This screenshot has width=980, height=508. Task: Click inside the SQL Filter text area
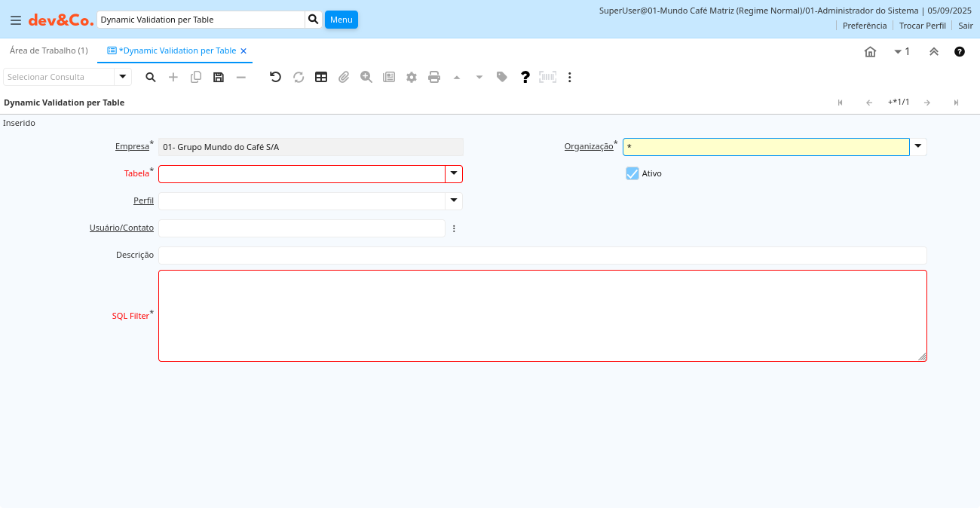(x=542, y=316)
